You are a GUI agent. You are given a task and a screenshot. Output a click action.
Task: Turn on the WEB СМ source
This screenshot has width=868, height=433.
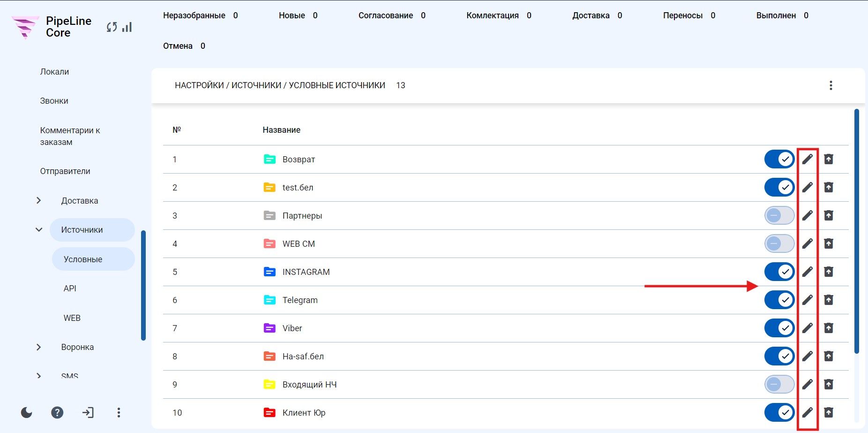pos(779,243)
